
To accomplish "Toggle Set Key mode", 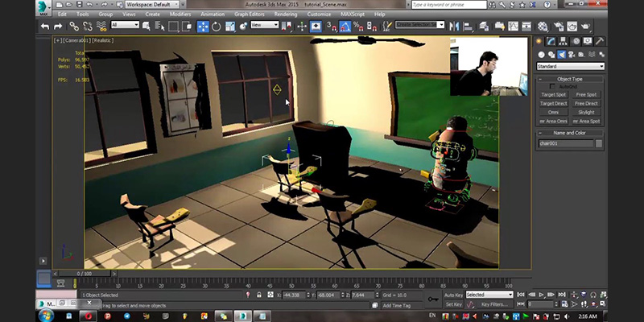I will pyautogui.click(x=452, y=304).
